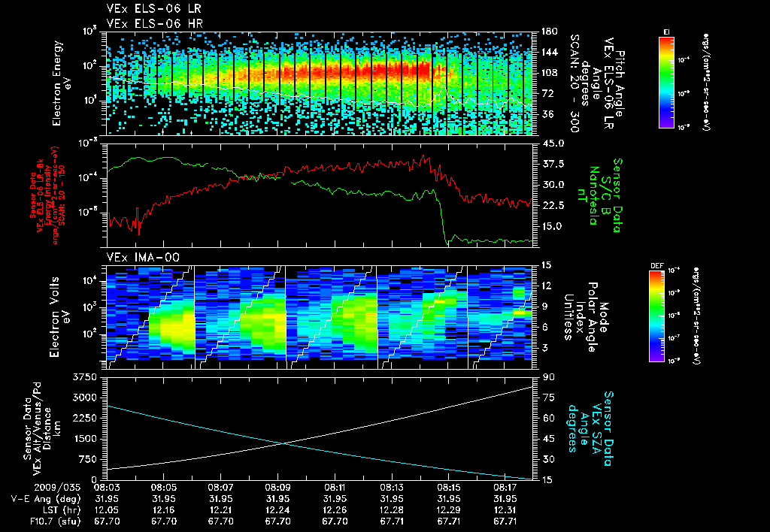Click the 08:13 time tick label
This screenshot has width=770, height=532.
pos(392,488)
